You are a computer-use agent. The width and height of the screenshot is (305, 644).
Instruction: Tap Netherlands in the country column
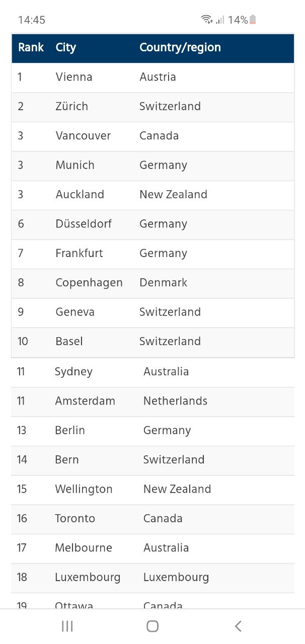click(176, 401)
